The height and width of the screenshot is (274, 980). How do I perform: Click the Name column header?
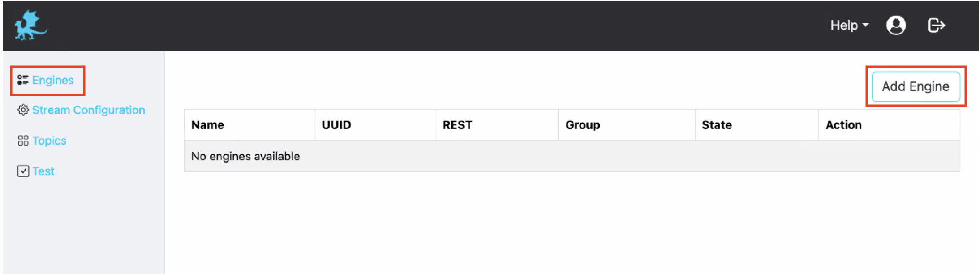[x=207, y=125]
